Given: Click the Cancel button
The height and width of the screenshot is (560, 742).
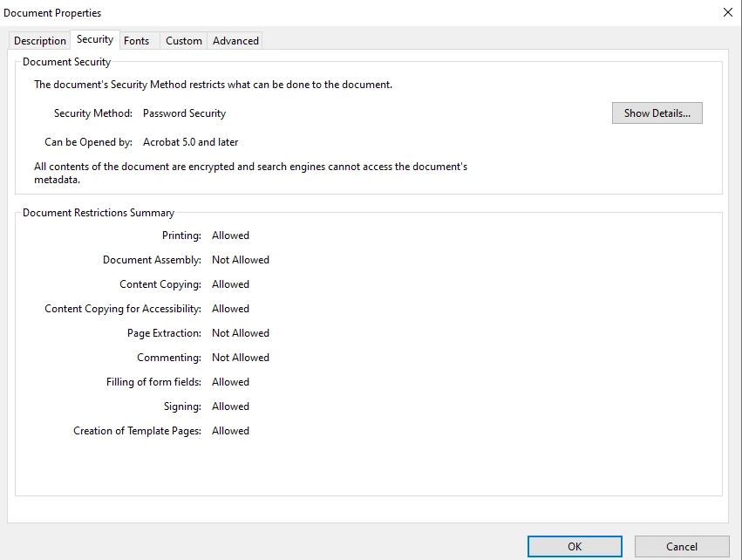Looking at the screenshot, I should [682, 546].
